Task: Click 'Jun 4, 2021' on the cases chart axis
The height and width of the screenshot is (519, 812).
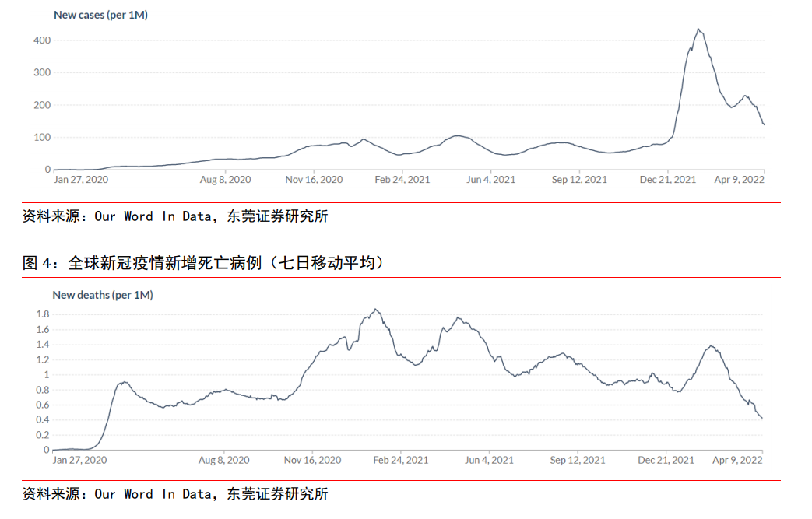Action: click(x=491, y=180)
